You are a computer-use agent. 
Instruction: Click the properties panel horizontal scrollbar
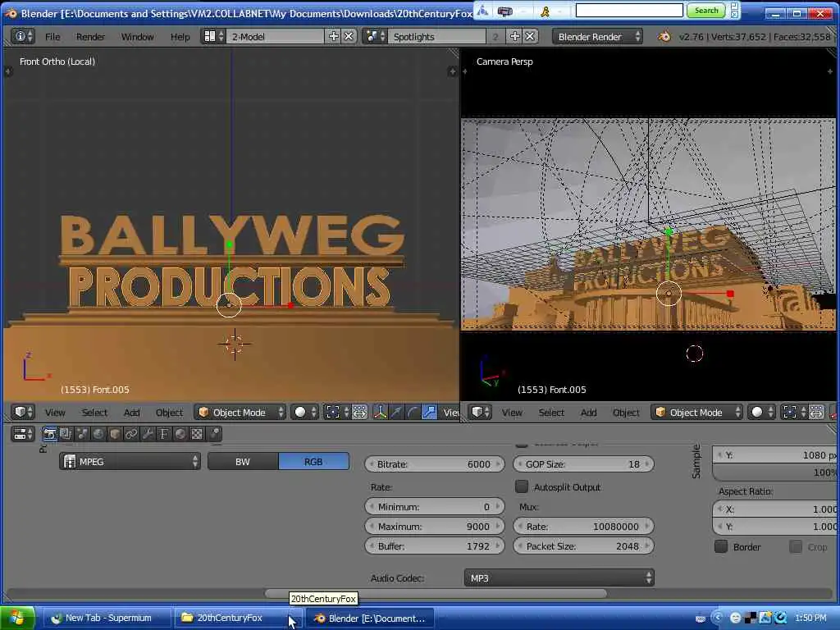(436, 593)
